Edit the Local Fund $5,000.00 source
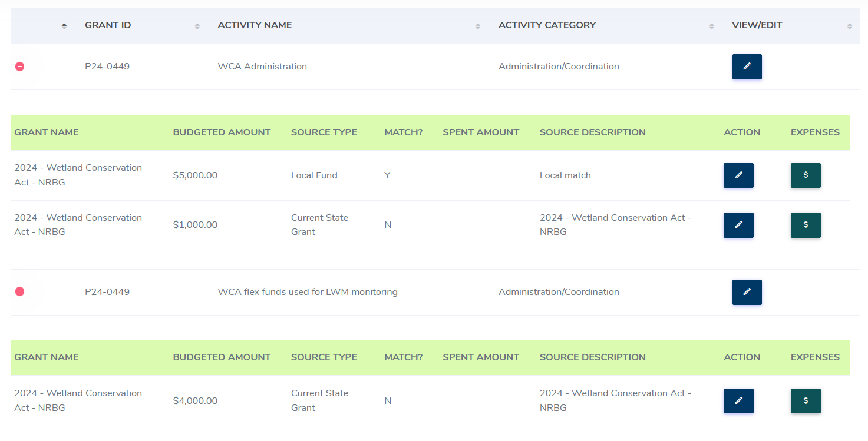Screen dimensions: 868x441 (738, 175)
